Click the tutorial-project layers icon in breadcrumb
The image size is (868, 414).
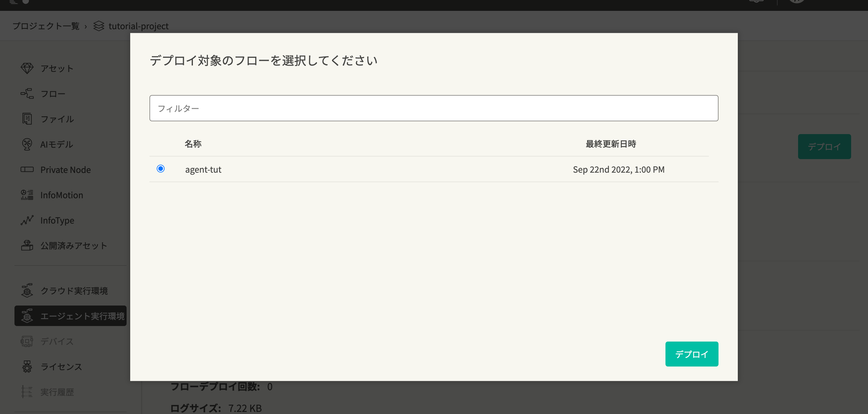(98, 26)
